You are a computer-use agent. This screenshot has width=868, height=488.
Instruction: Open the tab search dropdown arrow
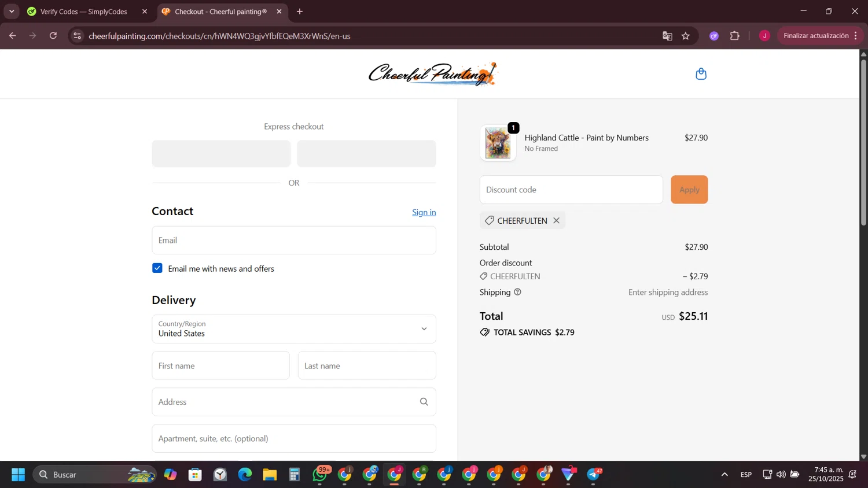[12, 12]
